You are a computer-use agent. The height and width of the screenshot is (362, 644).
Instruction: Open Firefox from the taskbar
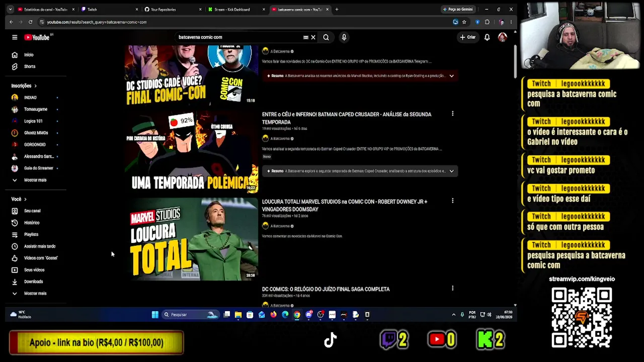pyautogui.click(x=274, y=315)
